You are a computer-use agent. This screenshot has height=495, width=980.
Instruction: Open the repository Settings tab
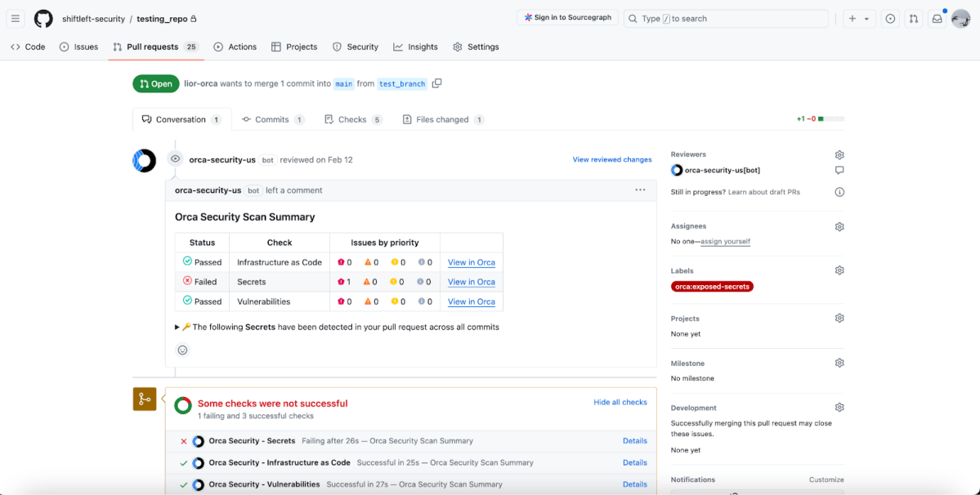click(476, 47)
